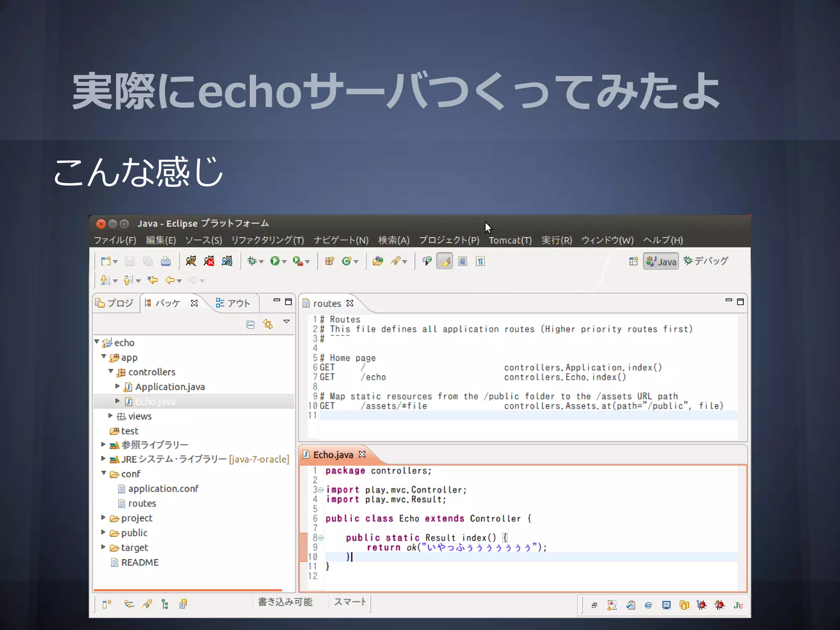This screenshot has width=840, height=630.
Task: Open the New wizard dropdown arrow
Action: (x=115, y=262)
